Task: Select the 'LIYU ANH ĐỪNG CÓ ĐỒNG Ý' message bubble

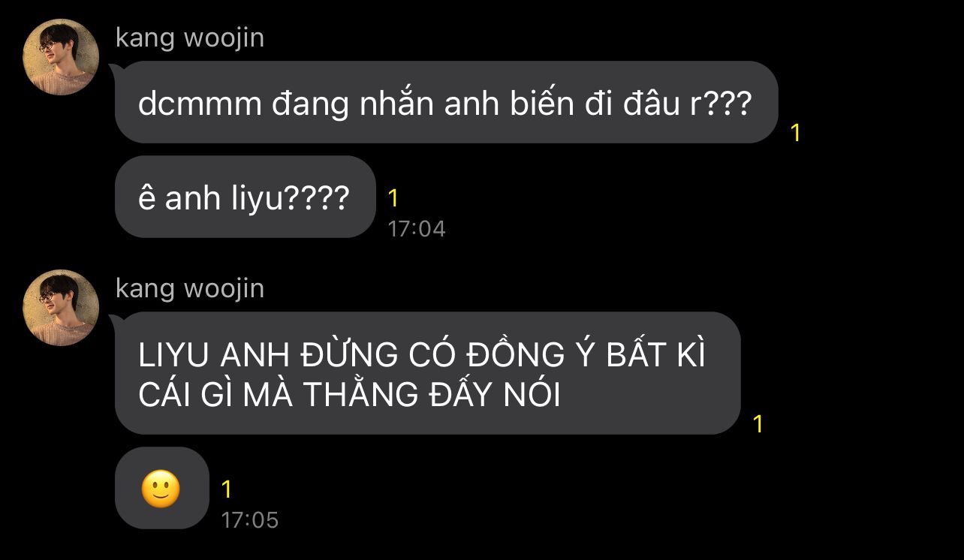Action: 427,373
